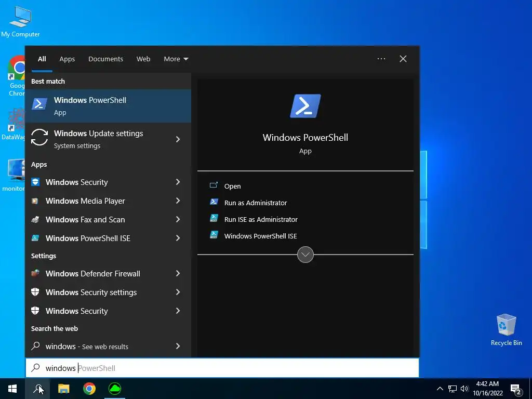
Task: Click Open in the preview pane
Action: [232, 186]
